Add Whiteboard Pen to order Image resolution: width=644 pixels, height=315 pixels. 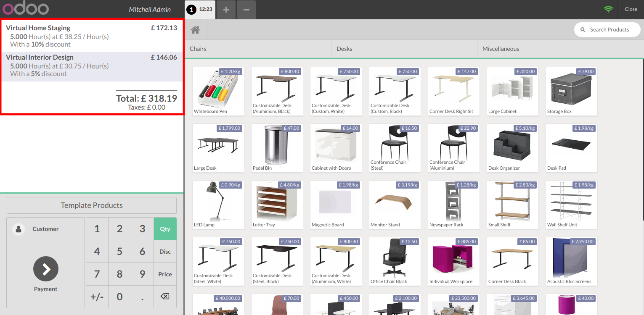218,91
